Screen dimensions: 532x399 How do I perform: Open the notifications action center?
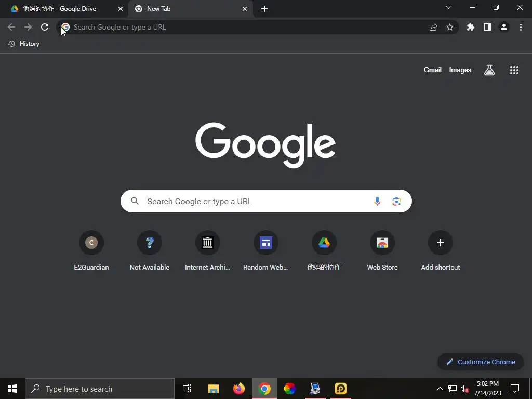pos(515,389)
